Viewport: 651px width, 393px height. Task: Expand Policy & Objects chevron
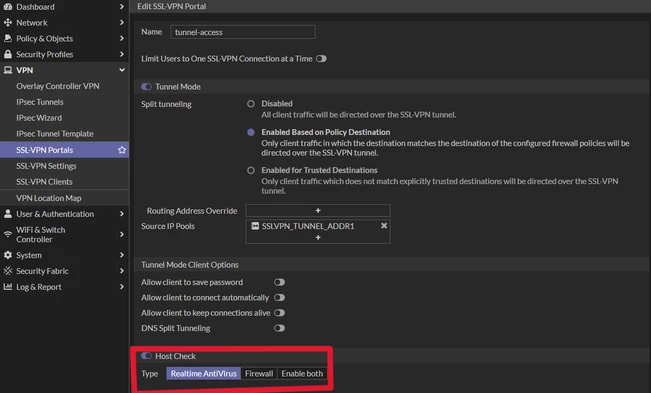click(x=122, y=38)
